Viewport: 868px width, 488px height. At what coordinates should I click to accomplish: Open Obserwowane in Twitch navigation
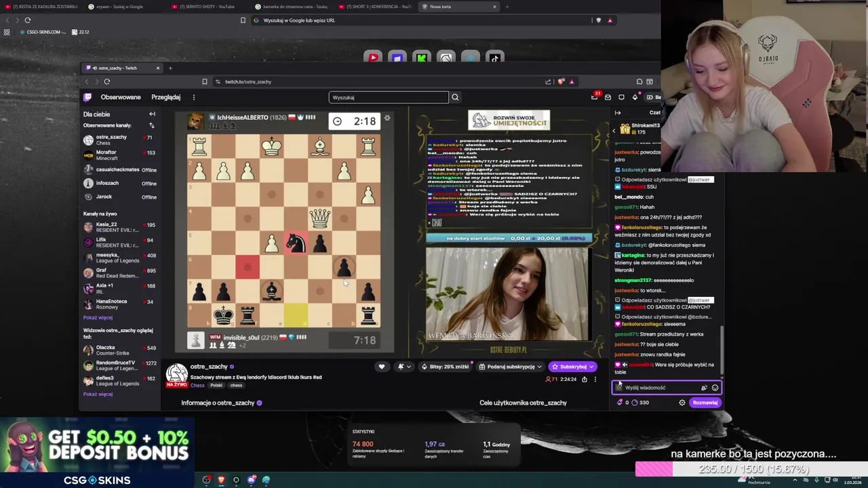coord(121,97)
